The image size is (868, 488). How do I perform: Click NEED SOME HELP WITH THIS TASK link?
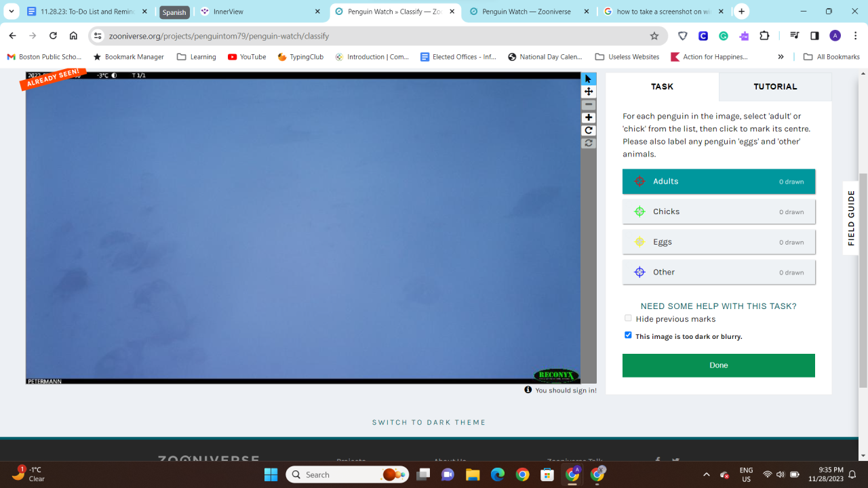(719, 306)
